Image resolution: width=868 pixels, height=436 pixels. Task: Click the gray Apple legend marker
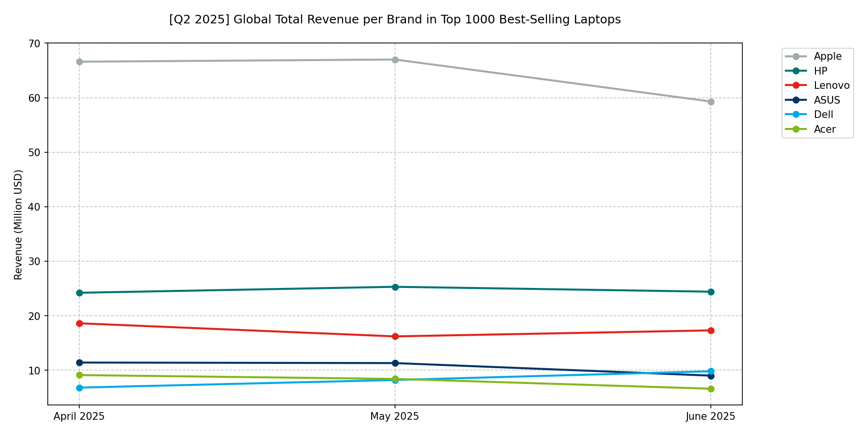click(x=796, y=56)
